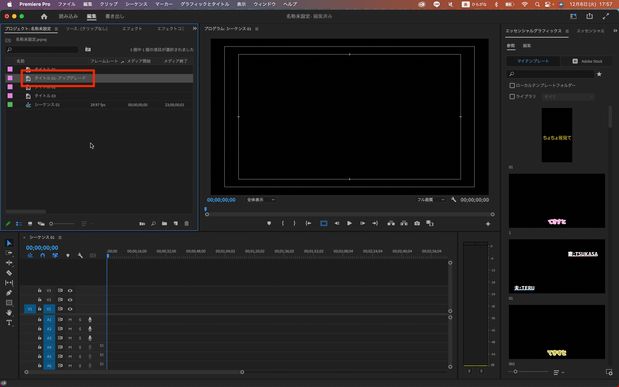Open Program Monitor settings wrench

454,200
